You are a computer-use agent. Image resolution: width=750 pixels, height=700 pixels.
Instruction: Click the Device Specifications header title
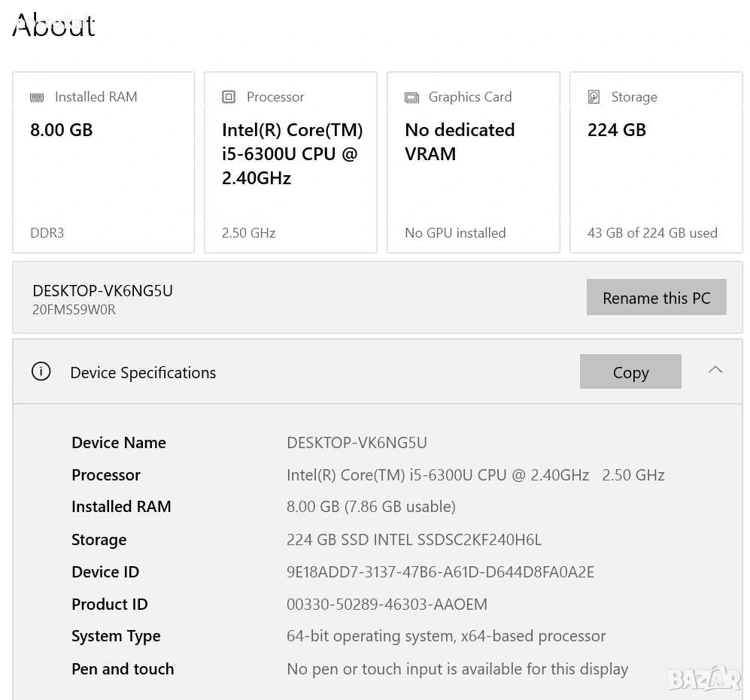coord(143,373)
